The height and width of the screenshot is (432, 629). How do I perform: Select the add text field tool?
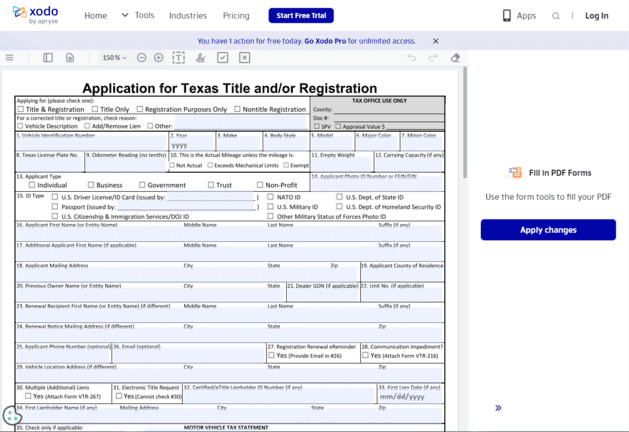click(x=179, y=58)
